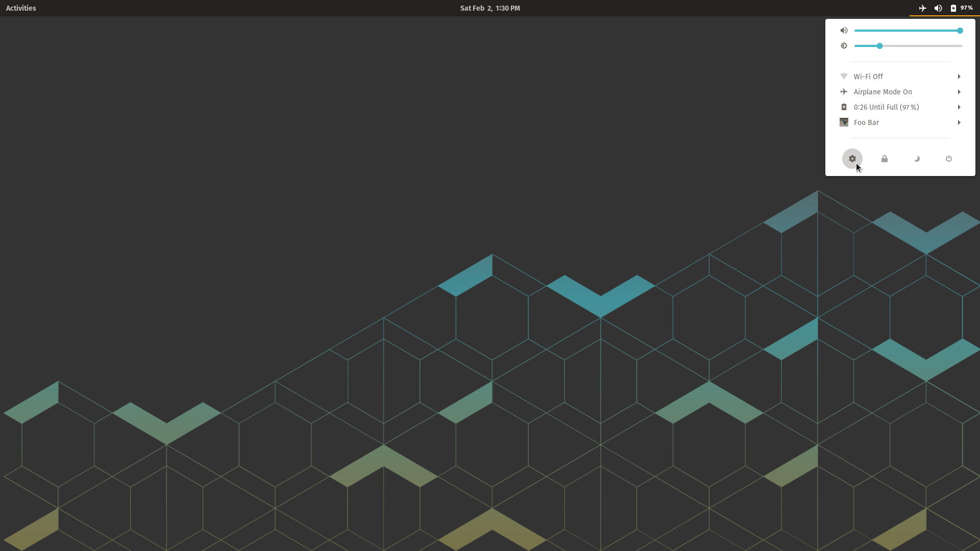Expand the Airplane Mode On arrow
This screenshot has width=980, height=551.
pyautogui.click(x=959, y=92)
